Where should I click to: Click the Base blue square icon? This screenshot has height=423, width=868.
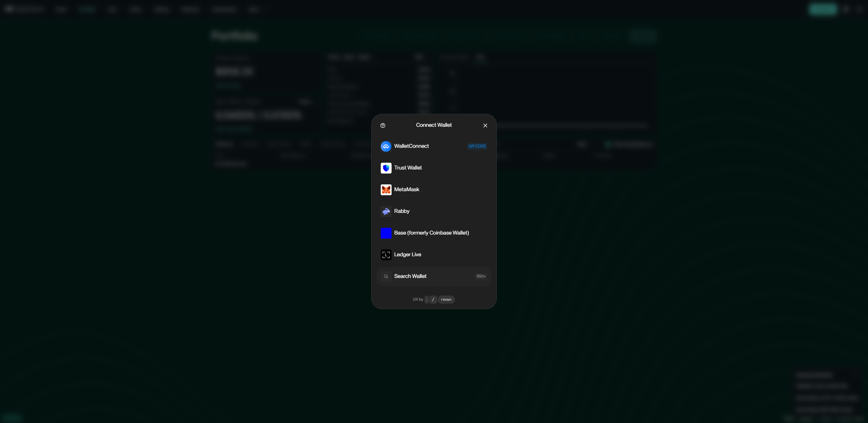tap(386, 233)
